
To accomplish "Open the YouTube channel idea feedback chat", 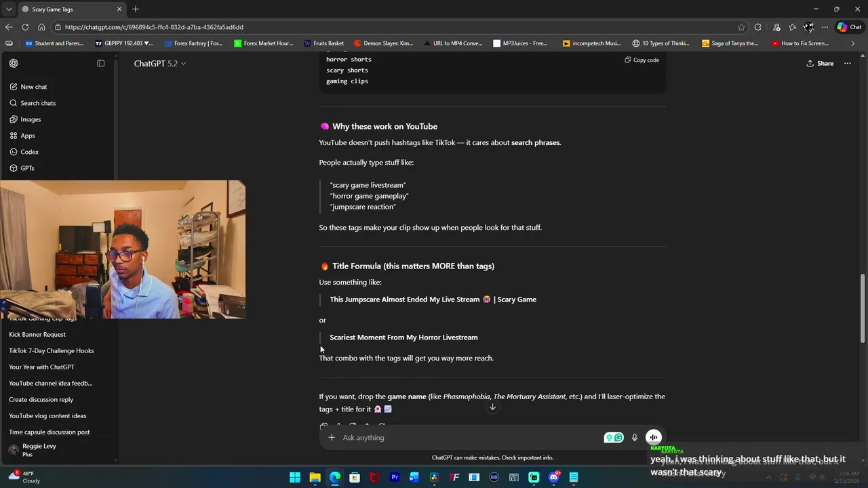I will coord(51,383).
